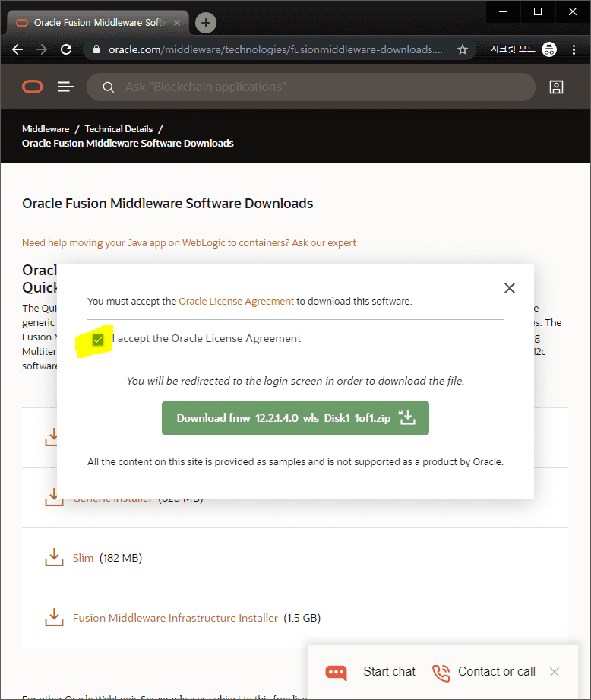Screen dimensions: 591x700
Task: Click Contact or call
Action: (497, 671)
